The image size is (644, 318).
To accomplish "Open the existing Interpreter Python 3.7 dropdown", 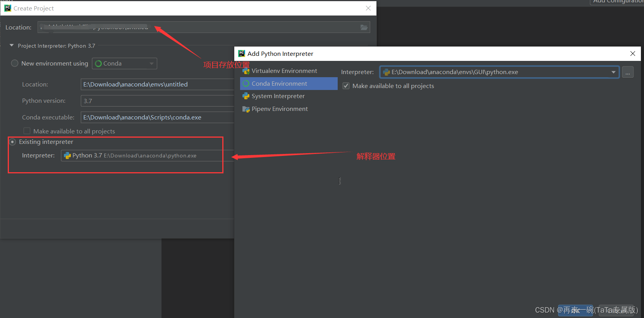I will [148, 156].
